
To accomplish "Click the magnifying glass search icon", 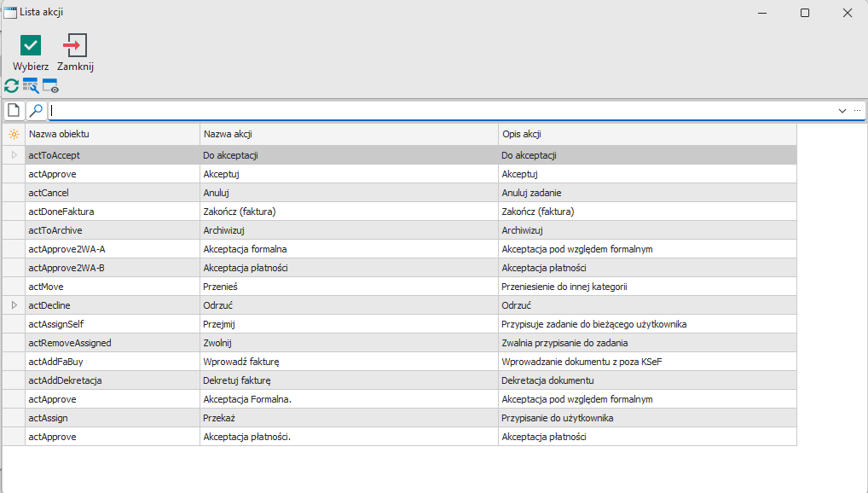I will [x=36, y=111].
